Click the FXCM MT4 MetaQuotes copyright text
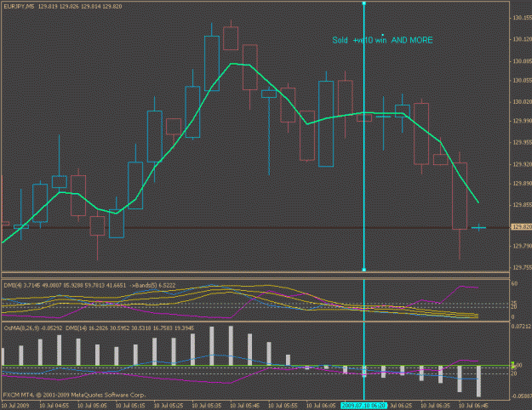Screen dimensions: 532x410 [x=74, y=395]
